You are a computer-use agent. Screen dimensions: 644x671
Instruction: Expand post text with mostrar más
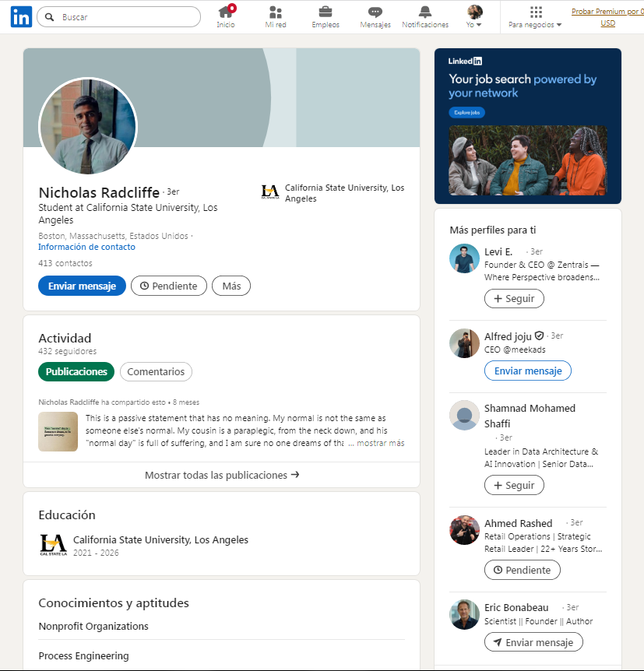pos(380,444)
